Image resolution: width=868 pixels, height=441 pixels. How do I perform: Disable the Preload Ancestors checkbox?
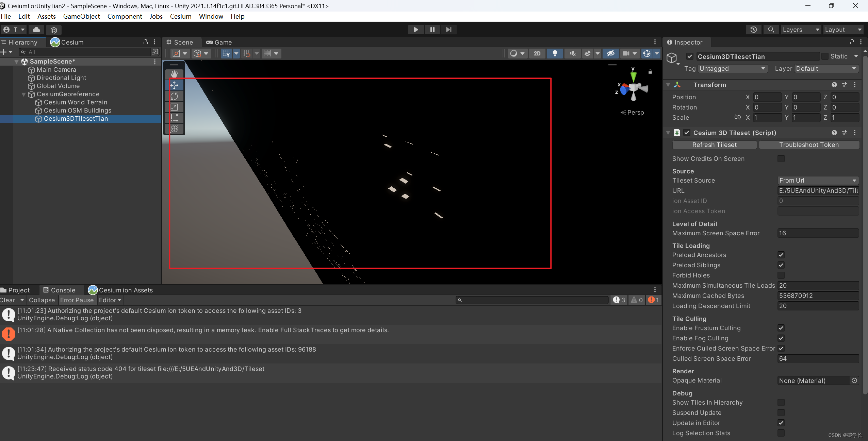pos(781,255)
